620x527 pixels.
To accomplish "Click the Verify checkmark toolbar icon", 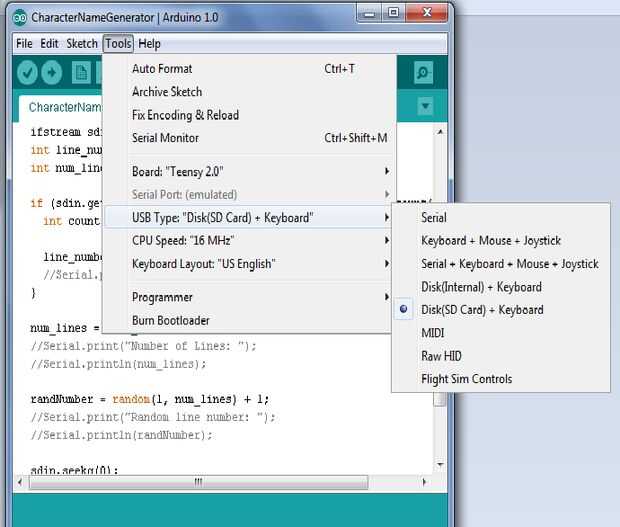I will tap(27, 73).
